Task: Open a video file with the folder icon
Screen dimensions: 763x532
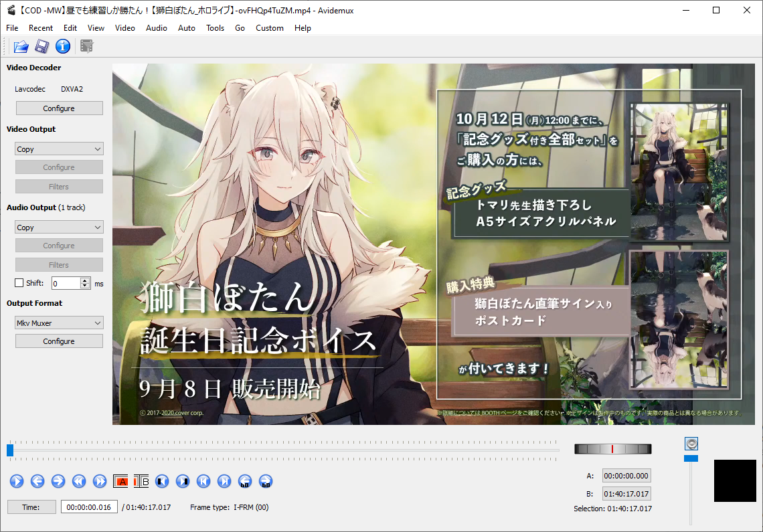Action: [21, 47]
